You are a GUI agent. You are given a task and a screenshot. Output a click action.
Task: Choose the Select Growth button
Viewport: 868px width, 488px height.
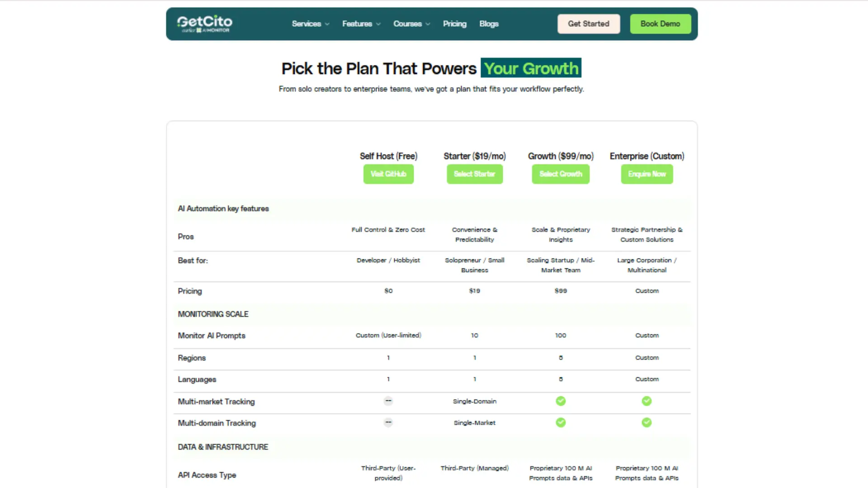tap(561, 174)
